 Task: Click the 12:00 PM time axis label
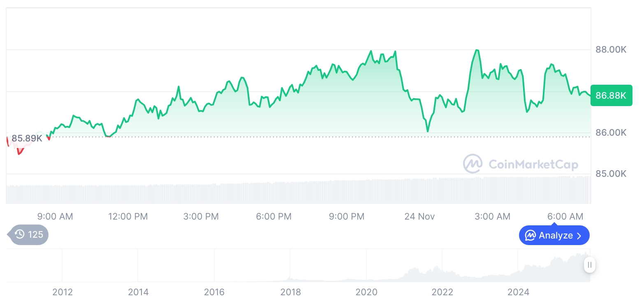(128, 216)
